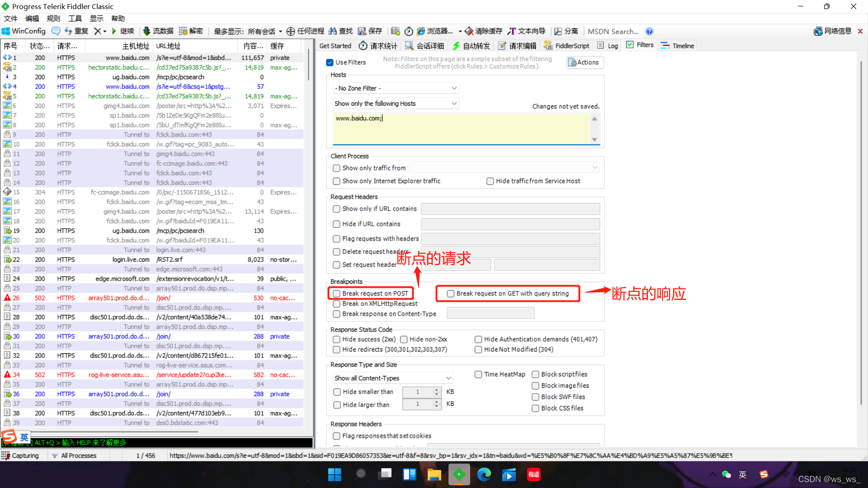
Task: Open the 规则 menu
Action: [53, 19]
